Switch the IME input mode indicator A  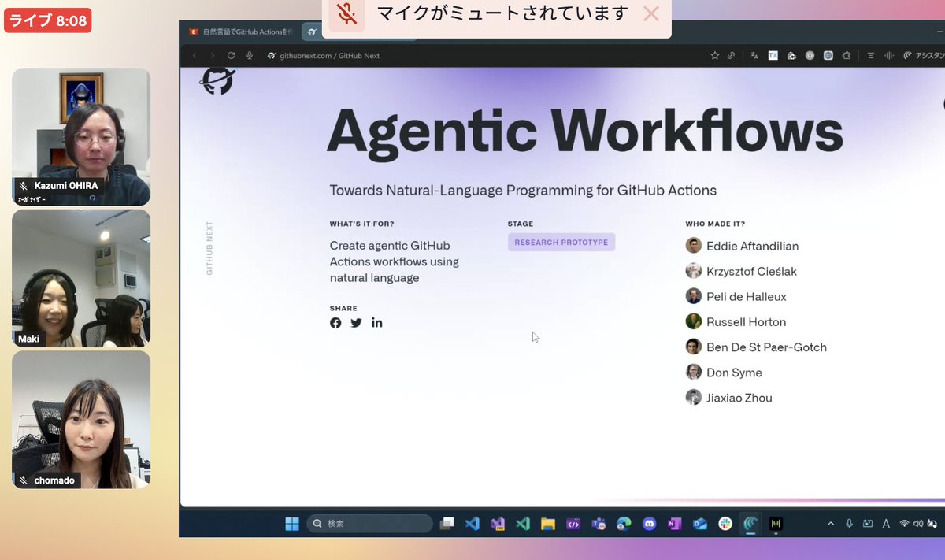point(886,523)
